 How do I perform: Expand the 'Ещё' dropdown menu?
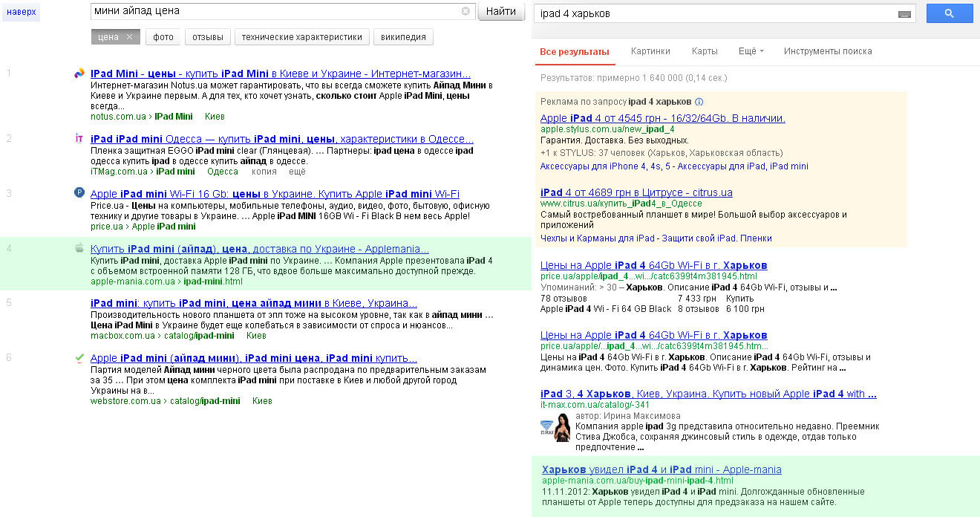(751, 51)
